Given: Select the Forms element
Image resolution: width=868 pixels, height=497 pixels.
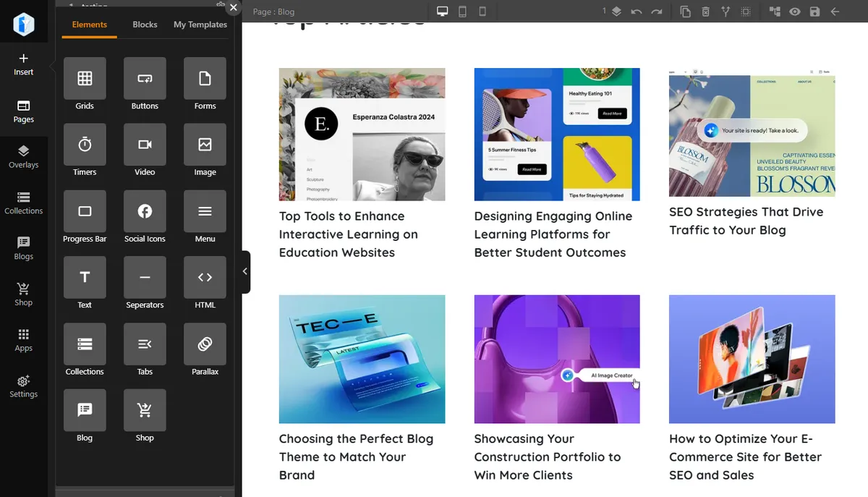Looking at the screenshot, I should pyautogui.click(x=205, y=78).
